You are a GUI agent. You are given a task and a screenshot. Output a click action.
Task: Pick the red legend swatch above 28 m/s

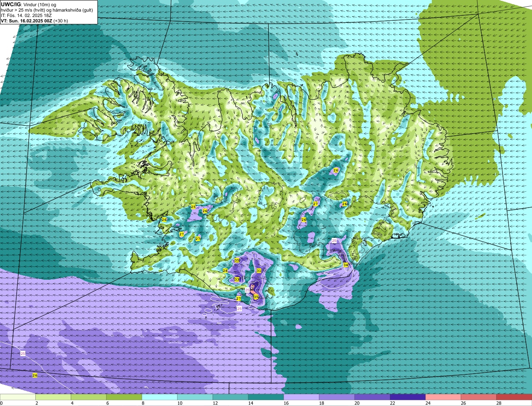[x=514, y=397]
